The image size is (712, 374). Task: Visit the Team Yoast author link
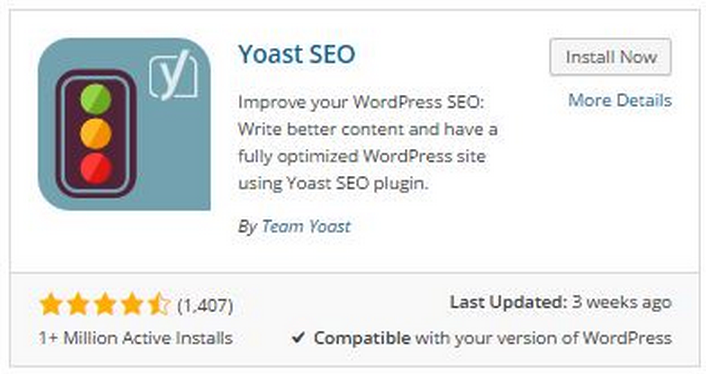tap(306, 226)
